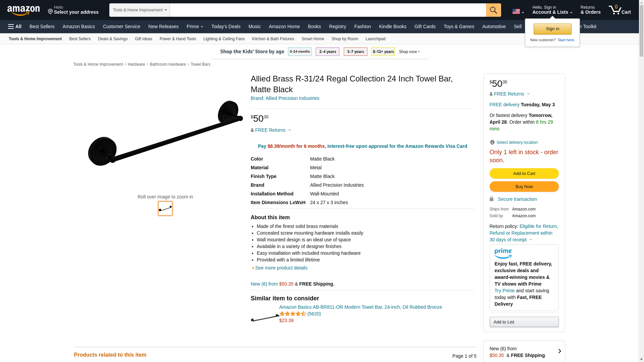Expand the return policy details chevron
644x362 pixels.
tap(531, 240)
